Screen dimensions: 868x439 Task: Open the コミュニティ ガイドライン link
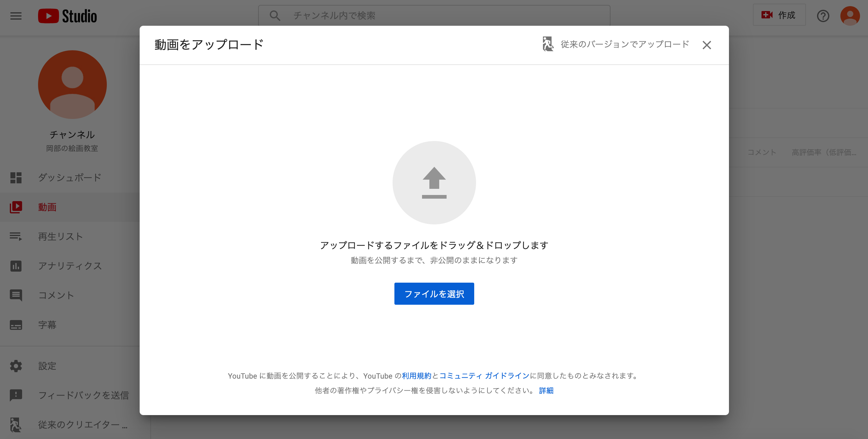[x=484, y=376]
